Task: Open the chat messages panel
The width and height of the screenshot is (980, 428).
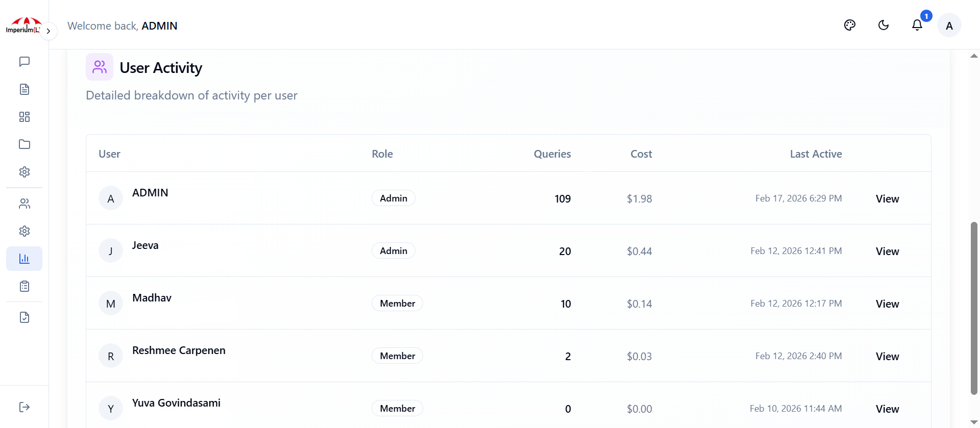Action: [x=24, y=62]
